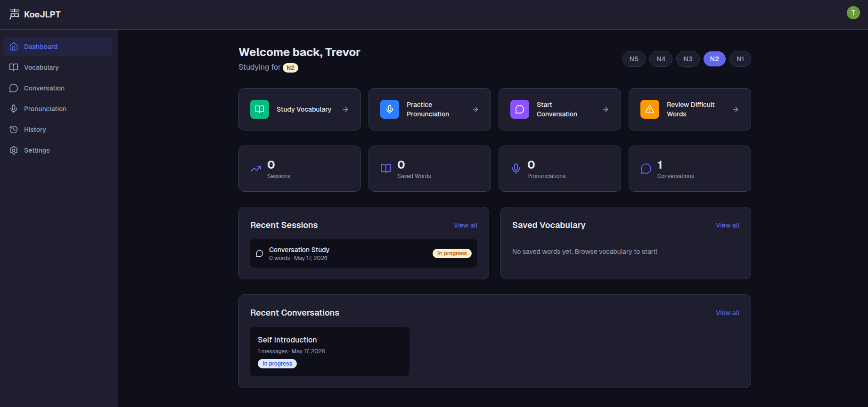868x407 pixels.
Task: Click the KoeJLPT kanji logo icon
Action: pyautogui.click(x=14, y=14)
